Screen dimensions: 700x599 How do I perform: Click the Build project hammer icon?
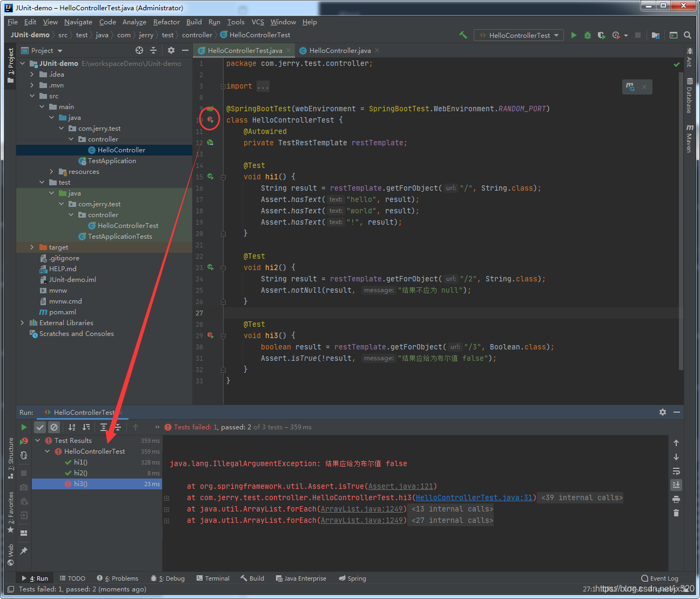(x=463, y=35)
